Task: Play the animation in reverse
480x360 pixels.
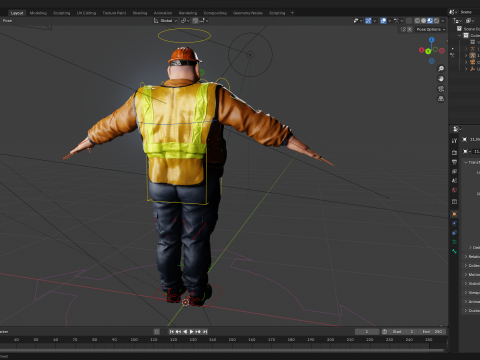Action: pyautogui.click(x=185, y=332)
